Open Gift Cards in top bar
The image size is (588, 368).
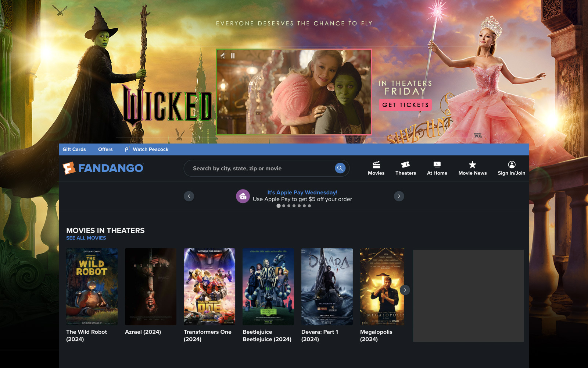click(74, 149)
